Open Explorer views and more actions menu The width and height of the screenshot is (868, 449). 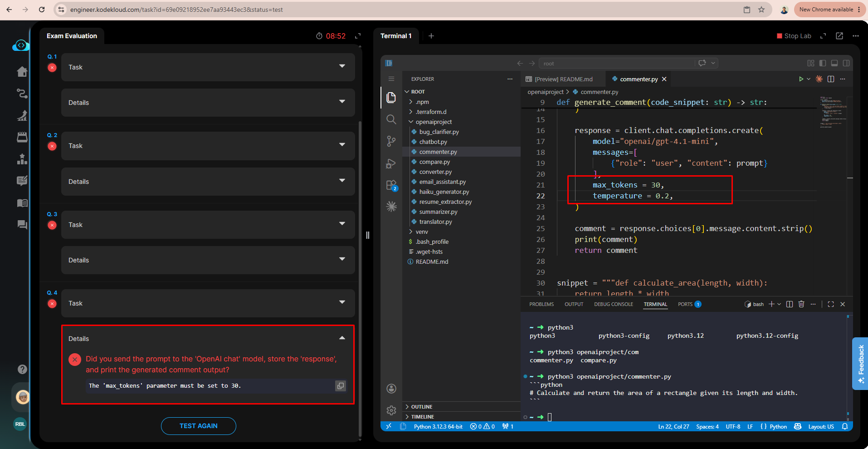(x=510, y=79)
